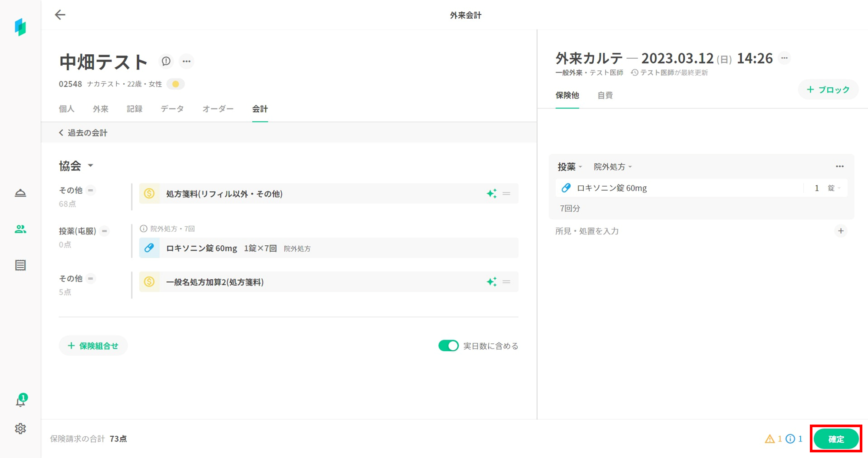Go back to 過去の会計

83,133
